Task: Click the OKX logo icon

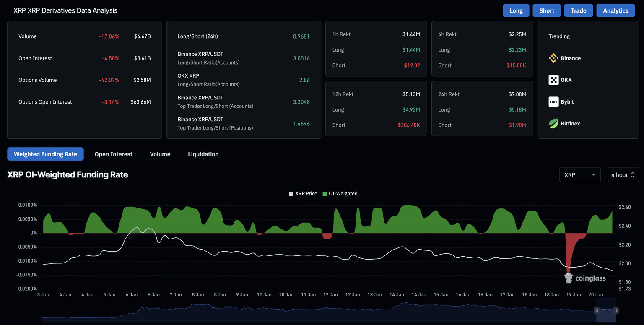Action: click(x=553, y=80)
